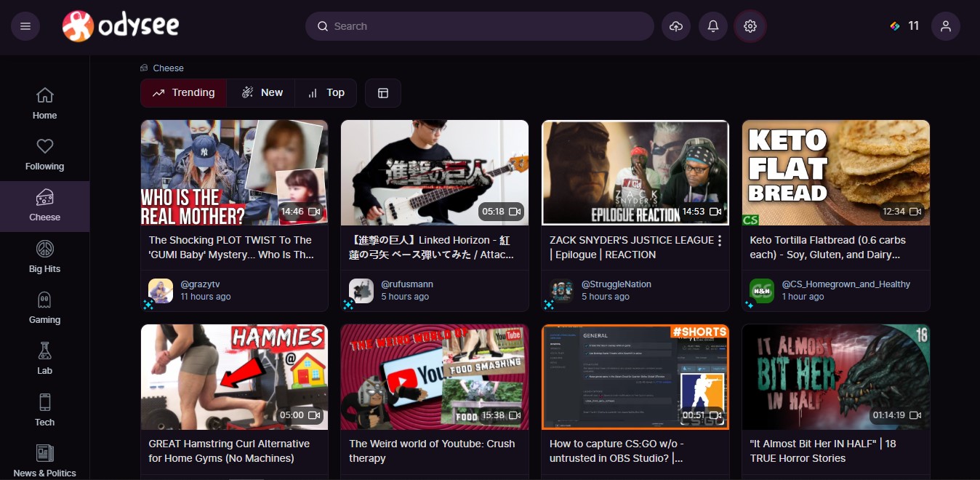980x480 pixels.
Task: Click the 05:18 duration badge
Action: [x=501, y=212]
